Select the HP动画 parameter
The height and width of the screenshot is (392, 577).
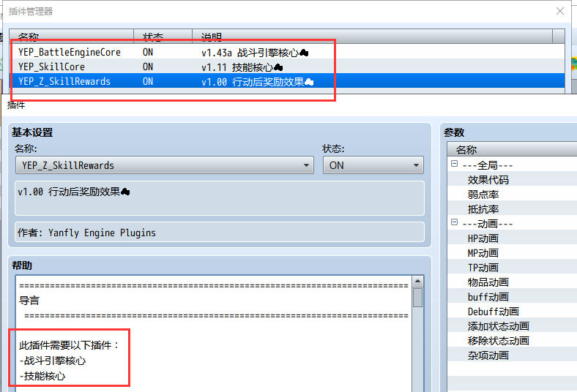tap(483, 238)
